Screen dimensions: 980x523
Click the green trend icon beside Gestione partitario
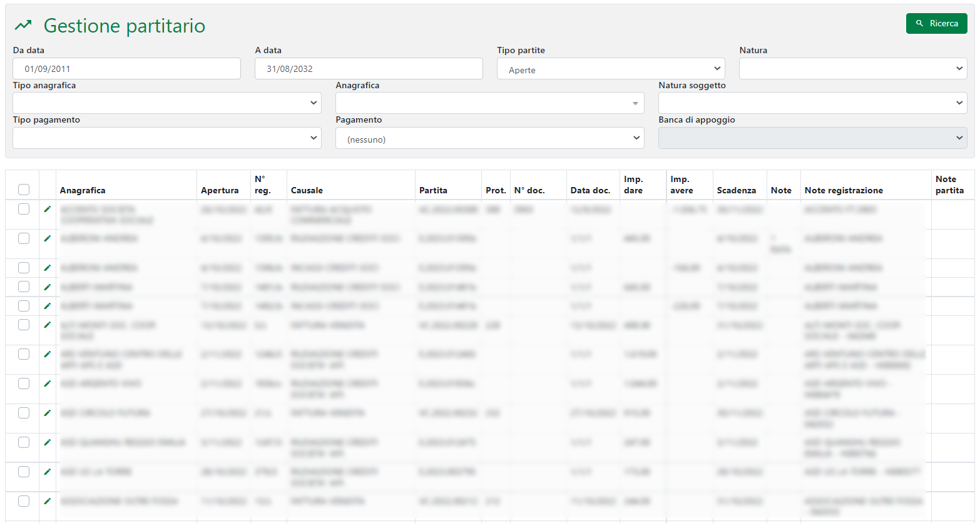(23, 26)
